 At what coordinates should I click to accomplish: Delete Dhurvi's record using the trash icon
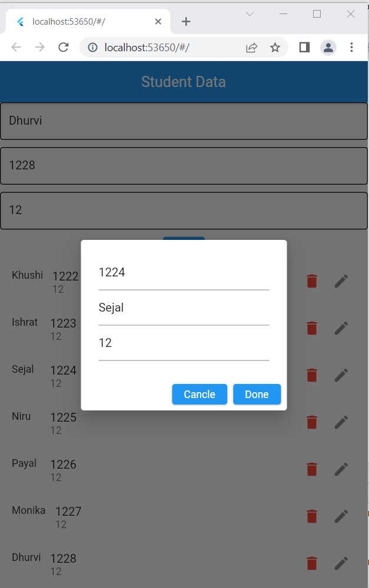tap(312, 563)
